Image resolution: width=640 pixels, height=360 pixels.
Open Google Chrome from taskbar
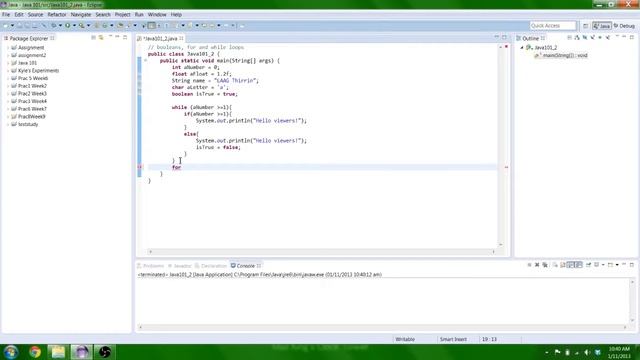[35, 352]
